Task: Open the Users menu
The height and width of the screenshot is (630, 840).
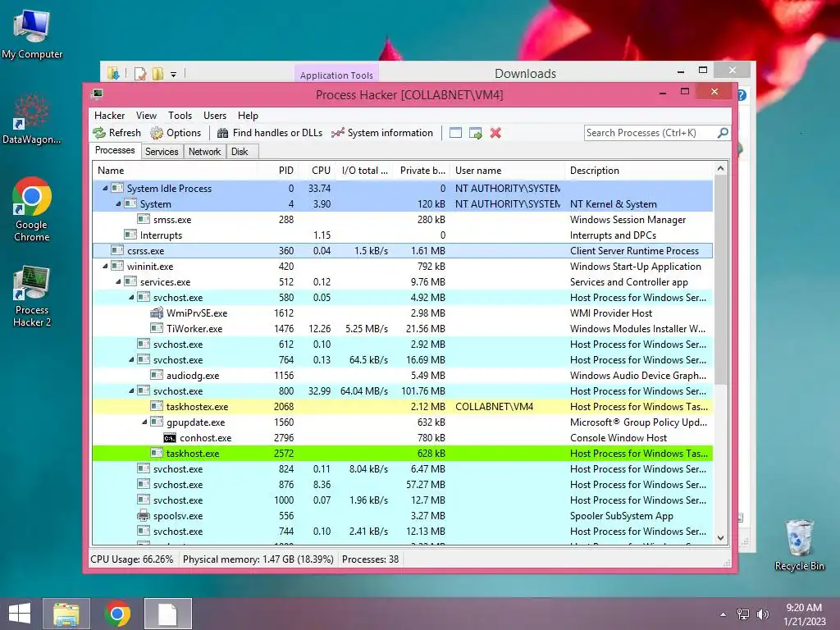Action: [215, 116]
